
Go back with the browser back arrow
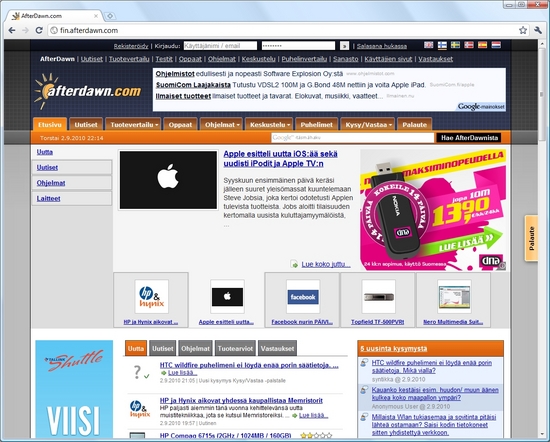12,31
